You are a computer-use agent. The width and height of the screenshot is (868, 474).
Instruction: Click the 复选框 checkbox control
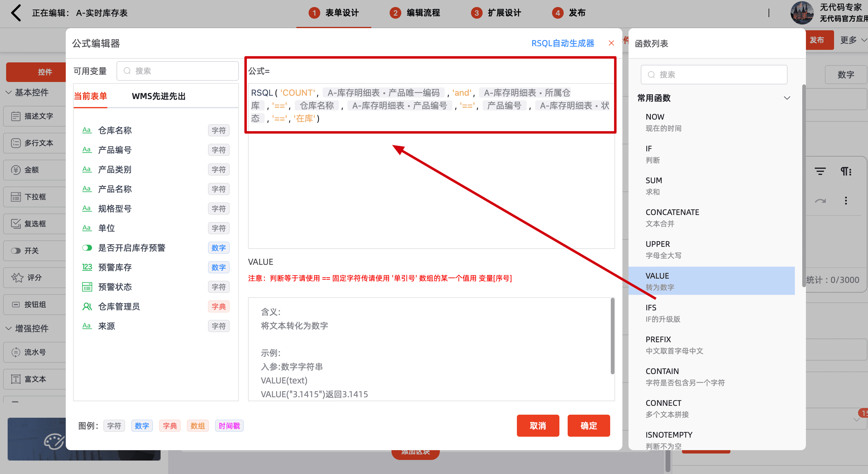(35, 224)
